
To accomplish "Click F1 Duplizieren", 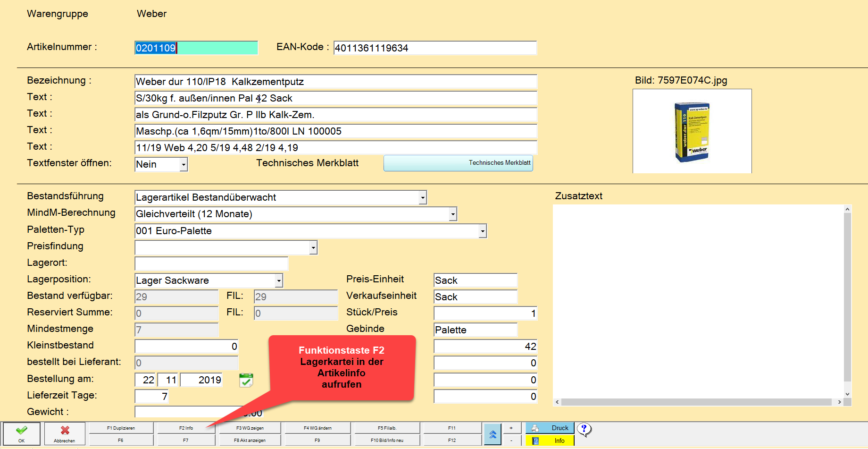I will [x=121, y=428].
